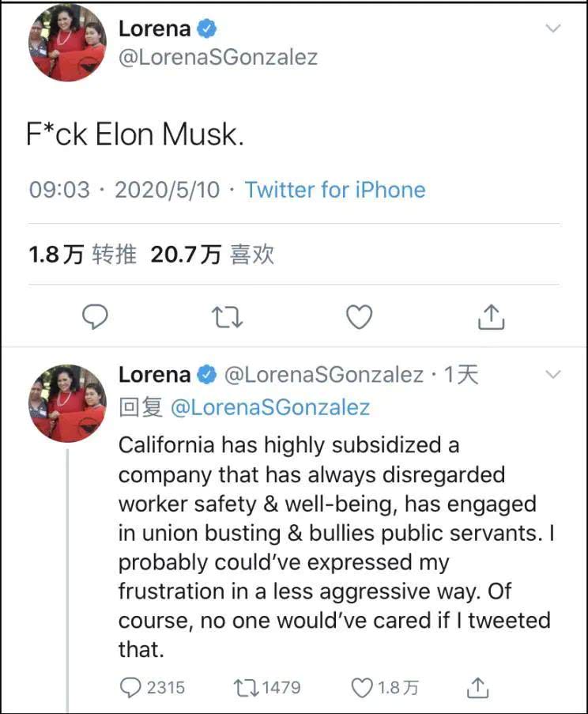This screenshot has width=588, height=714.
Task: Open Lorena's avatar on the reply tweet
Action: (67, 402)
